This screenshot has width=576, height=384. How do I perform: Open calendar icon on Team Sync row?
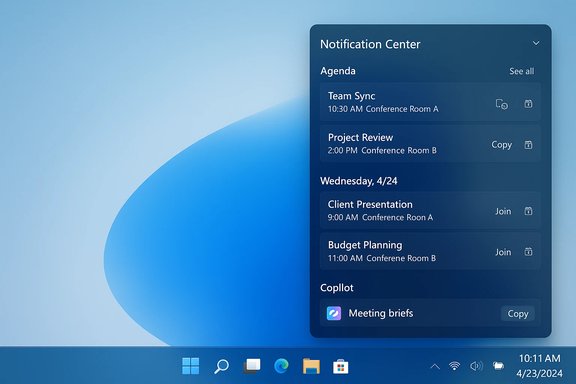[x=528, y=104]
